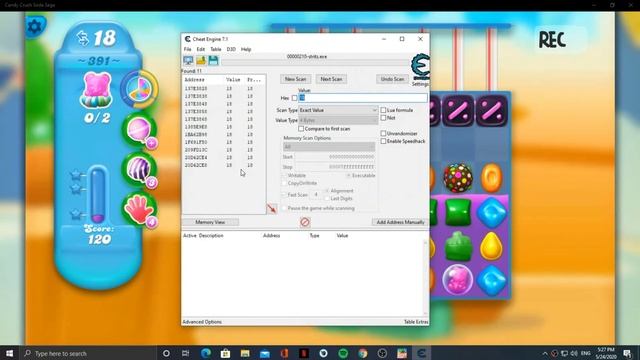Open Google Chrome from taskbar
640x360 pixels.
click(362, 353)
